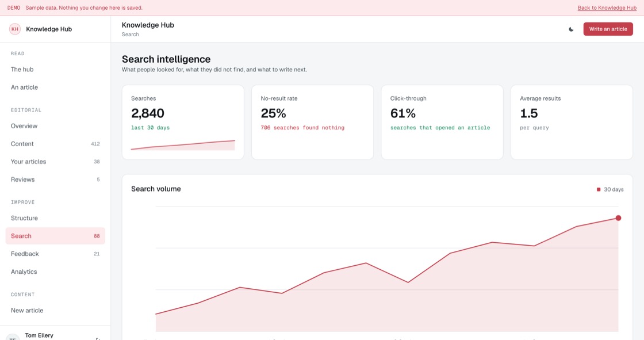644x340 pixels.
Task: Click the 'per query' caption
Action: tap(534, 128)
